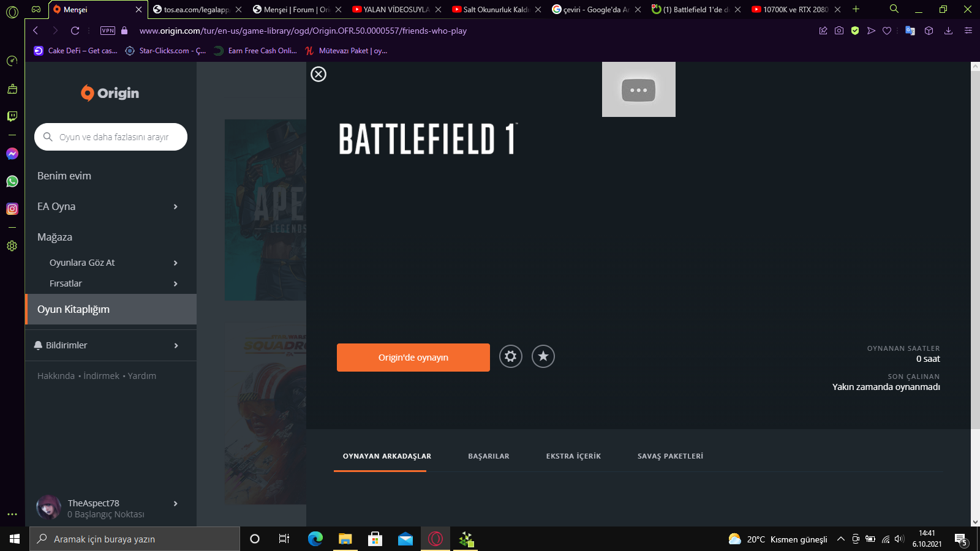Open Opera sidebar settings gear
Screen dimensions: 980x551
12,246
